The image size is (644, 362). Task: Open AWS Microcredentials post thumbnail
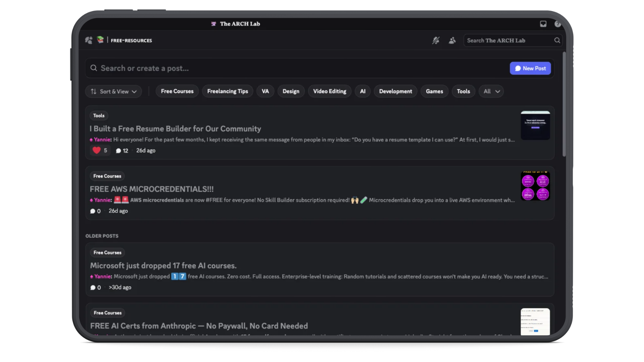click(x=535, y=186)
